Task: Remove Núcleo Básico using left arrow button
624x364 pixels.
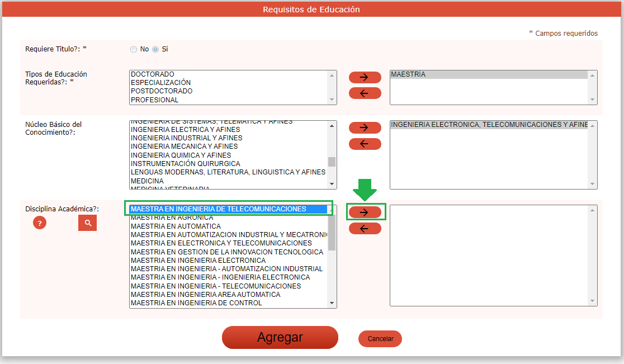Action: click(365, 144)
